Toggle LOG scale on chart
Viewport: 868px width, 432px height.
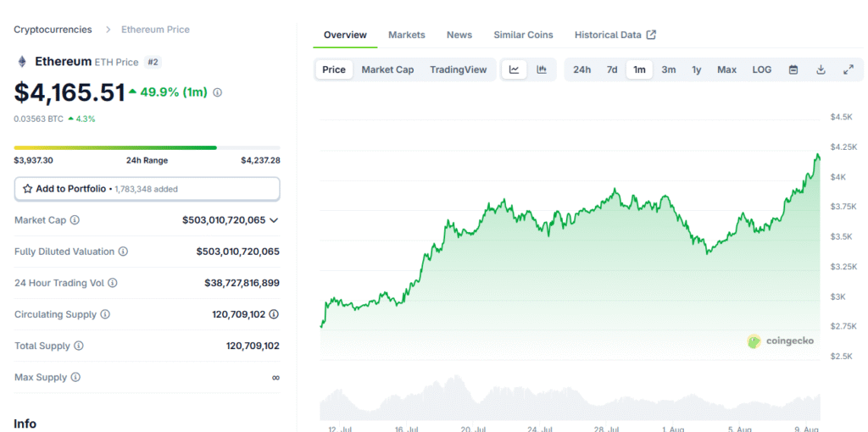[762, 69]
